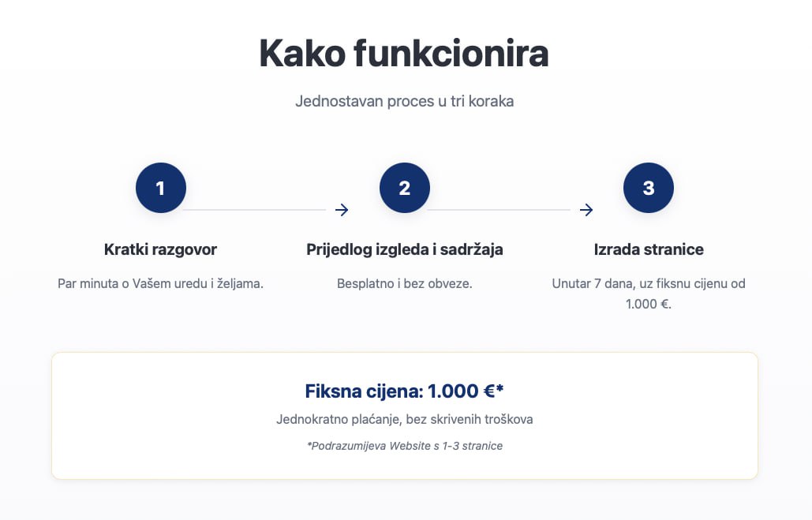This screenshot has height=520, width=812.
Task: Click the step 1 number circle
Action: pos(161,188)
